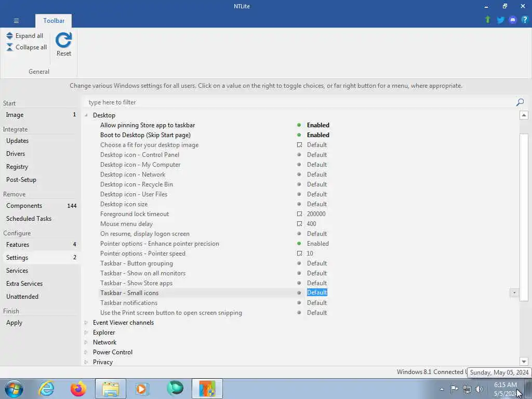Click edit icon for Mouse menu delay

pos(299,224)
